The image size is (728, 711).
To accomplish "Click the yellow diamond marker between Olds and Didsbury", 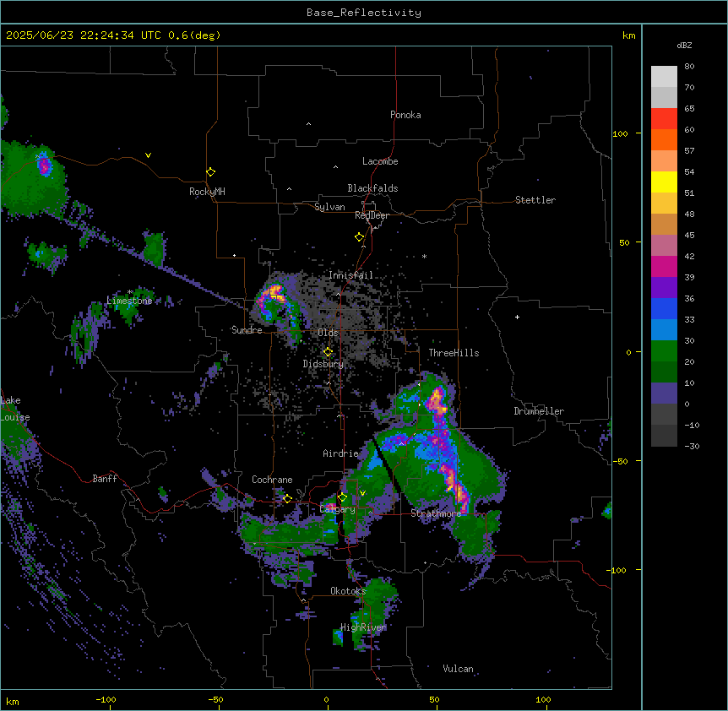I will point(328,352).
